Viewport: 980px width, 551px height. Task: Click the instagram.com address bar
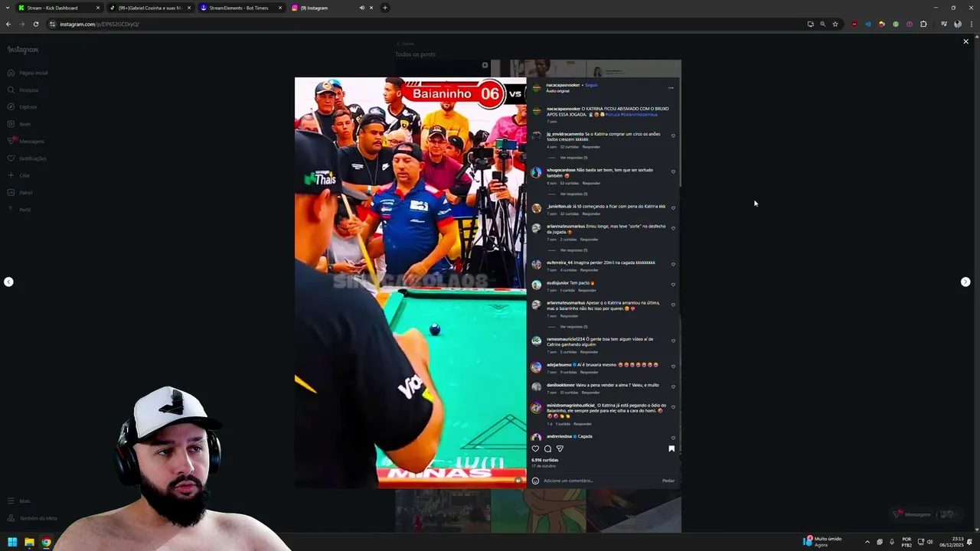[429, 24]
